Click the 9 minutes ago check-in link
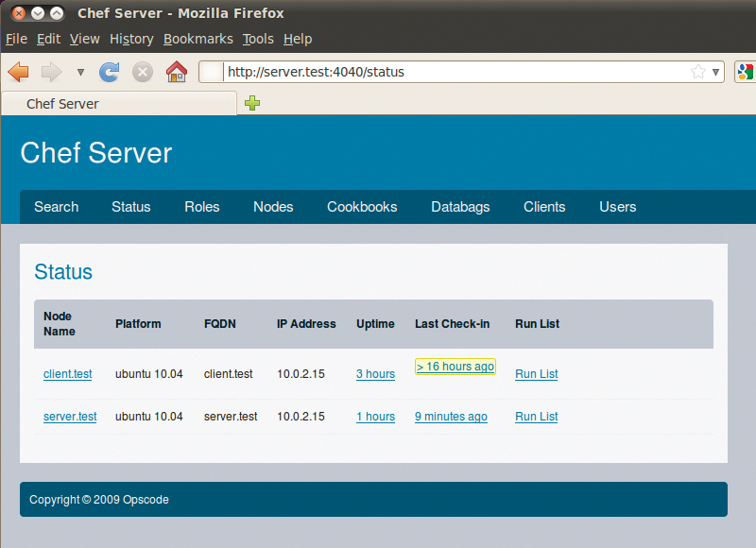The image size is (756, 548). 452,417
